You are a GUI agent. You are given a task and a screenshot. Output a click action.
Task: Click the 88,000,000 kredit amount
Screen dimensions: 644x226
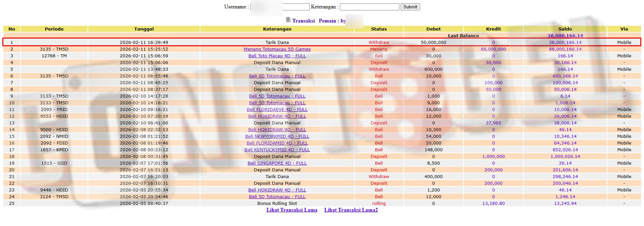click(493, 49)
